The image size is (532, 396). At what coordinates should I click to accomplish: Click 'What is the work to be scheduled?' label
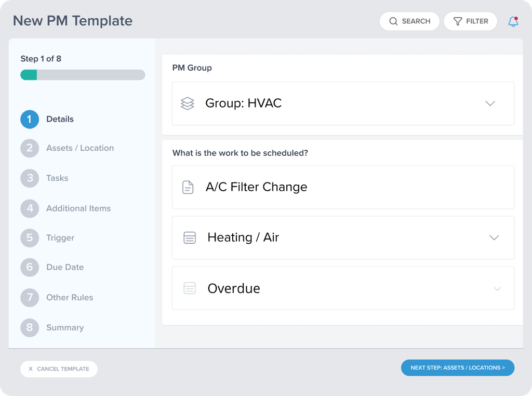click(x=240, y=153)
